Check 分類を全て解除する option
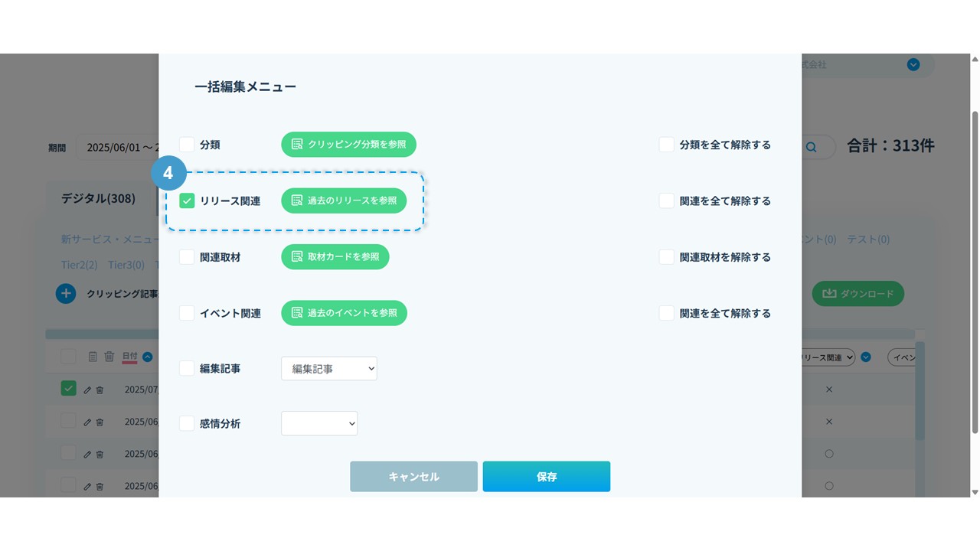 click(x=667, y=145)
